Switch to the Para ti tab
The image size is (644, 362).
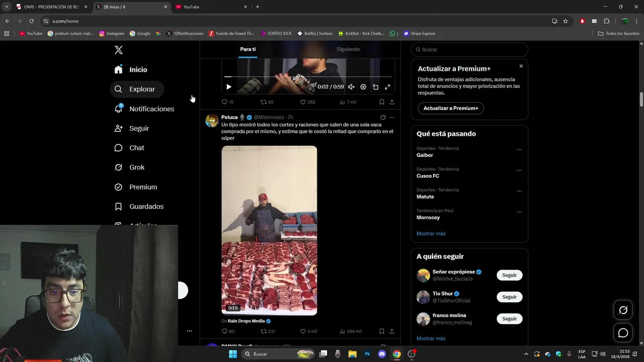(x=248, y=49)
